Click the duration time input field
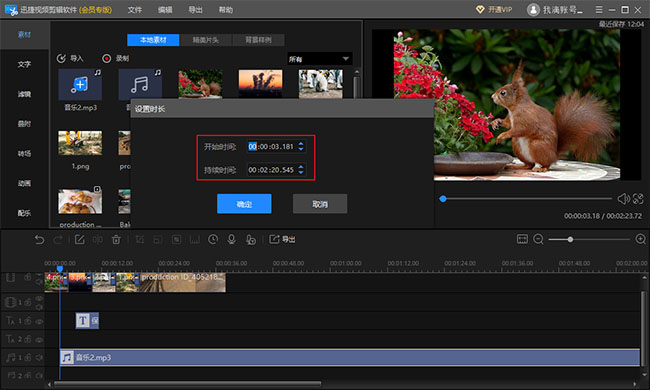Viewport: 650px width, 390px height. coord(276,170)
